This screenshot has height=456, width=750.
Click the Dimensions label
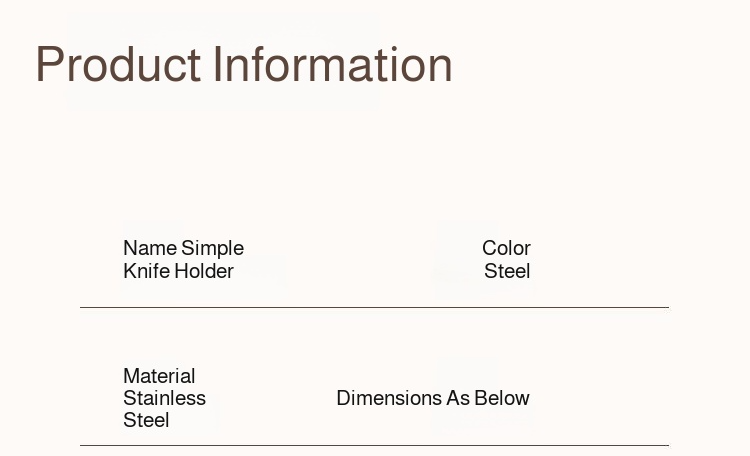coord(388,398)
